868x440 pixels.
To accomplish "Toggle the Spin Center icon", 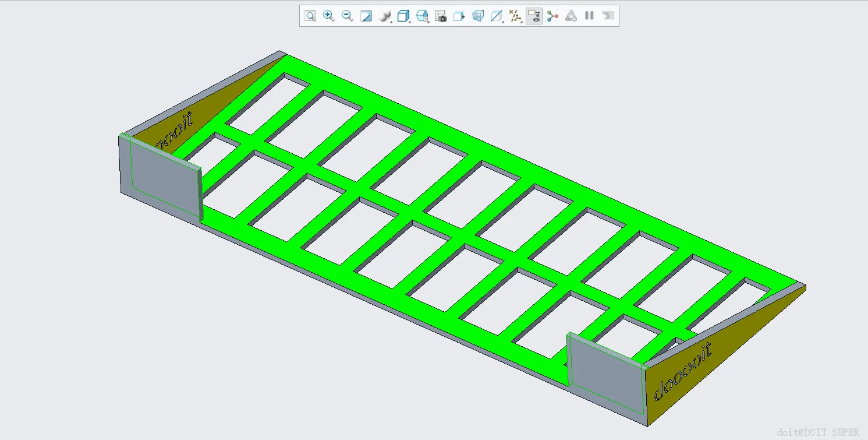I will (x=552, y=16).
